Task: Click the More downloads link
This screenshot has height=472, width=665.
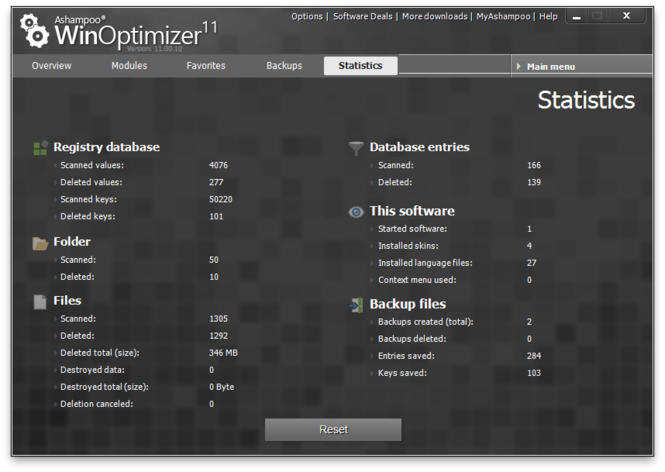Action: point(435,17)
